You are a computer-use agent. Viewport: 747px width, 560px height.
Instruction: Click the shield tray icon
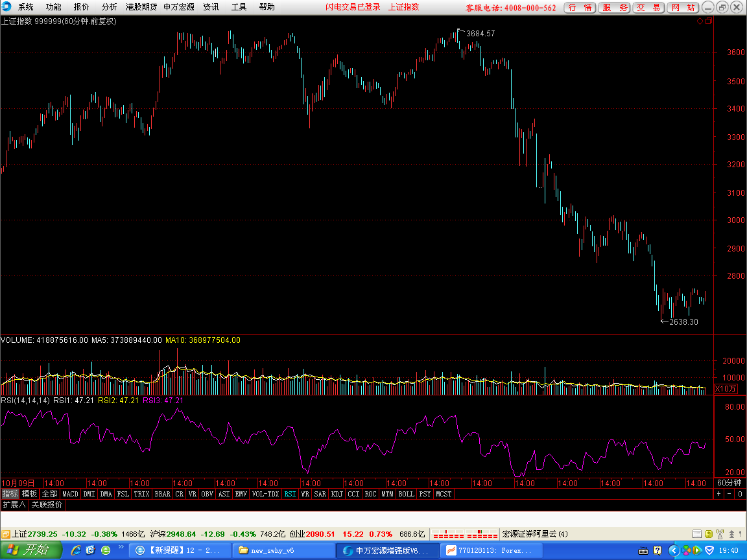[x=709, y=551]
